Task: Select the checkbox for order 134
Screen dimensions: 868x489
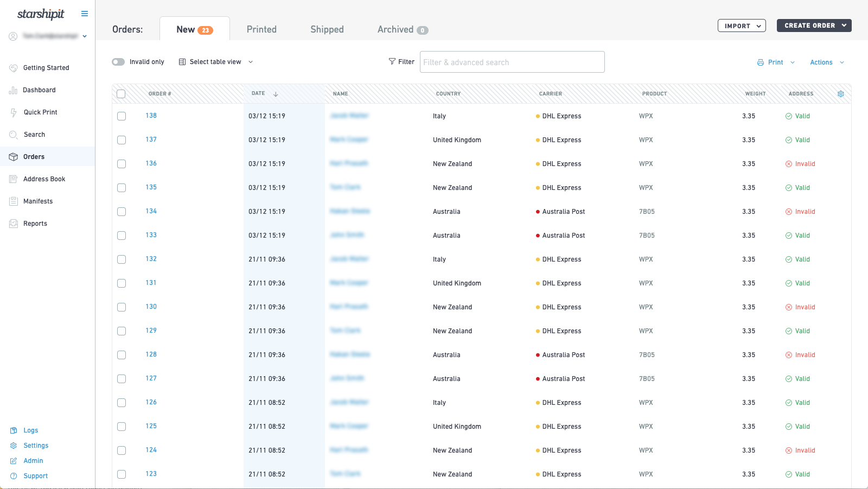Action: [121, 211]
